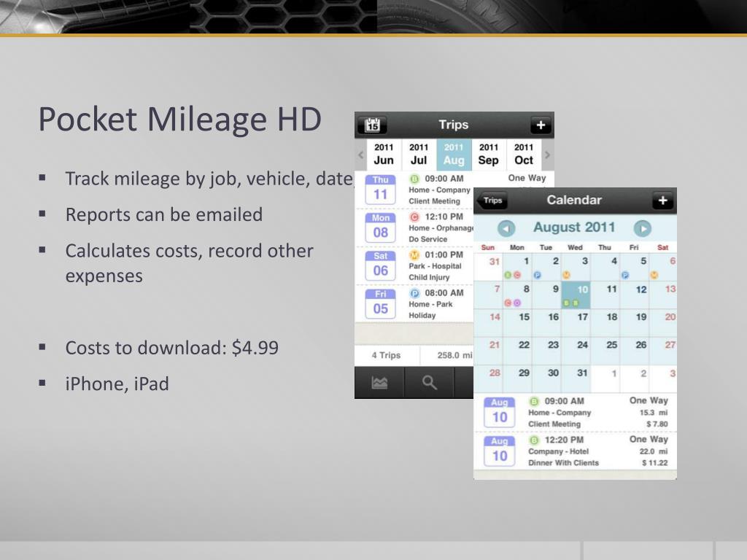Open the calendar view icon in Trips header
Image resolution: width=747 pixels, height=560 pixels.
tap(372, 125)
